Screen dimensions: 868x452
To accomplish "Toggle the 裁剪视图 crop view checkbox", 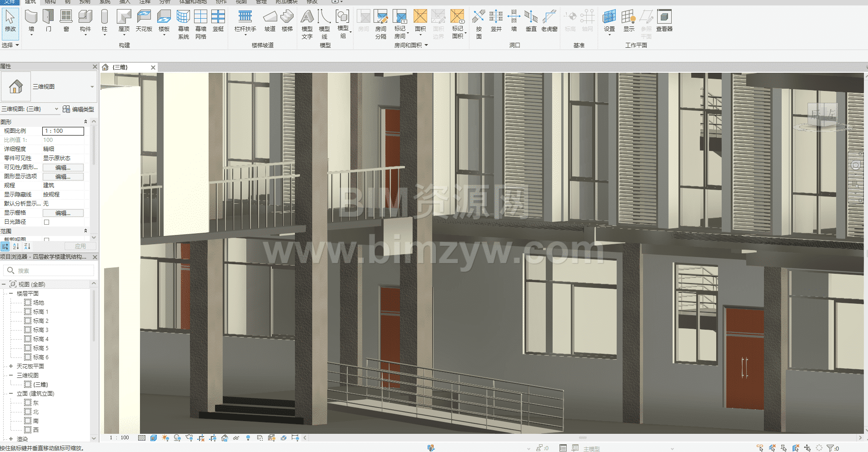I will [46, 239].
